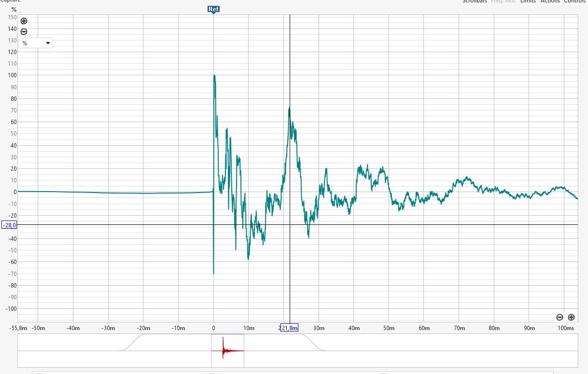Click the 150 label on the percent axis
Viewport: 588px width, 374px height.
pos(13,17)
